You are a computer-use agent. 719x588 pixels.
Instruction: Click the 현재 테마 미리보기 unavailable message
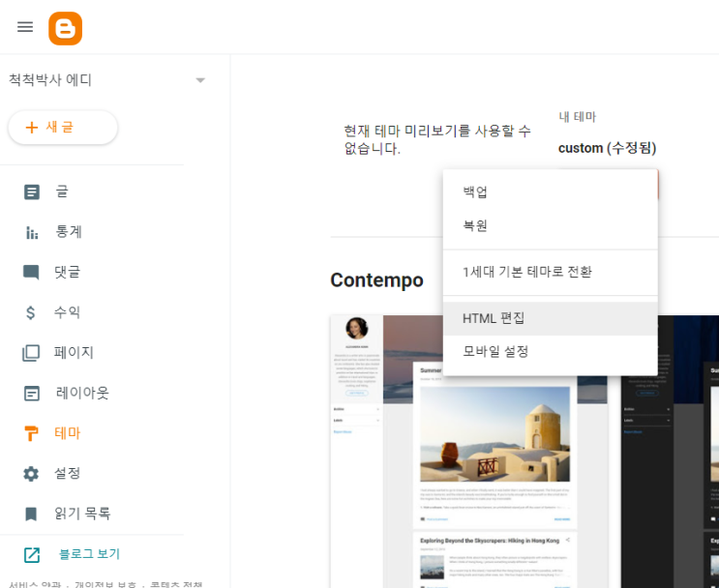pyautogui.click(x=437, y=139)
